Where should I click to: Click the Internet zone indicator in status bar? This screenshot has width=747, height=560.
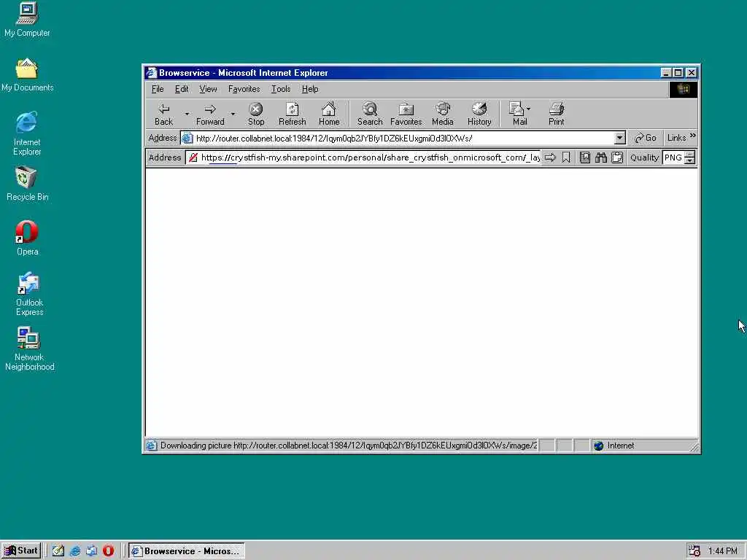(614, 446)
